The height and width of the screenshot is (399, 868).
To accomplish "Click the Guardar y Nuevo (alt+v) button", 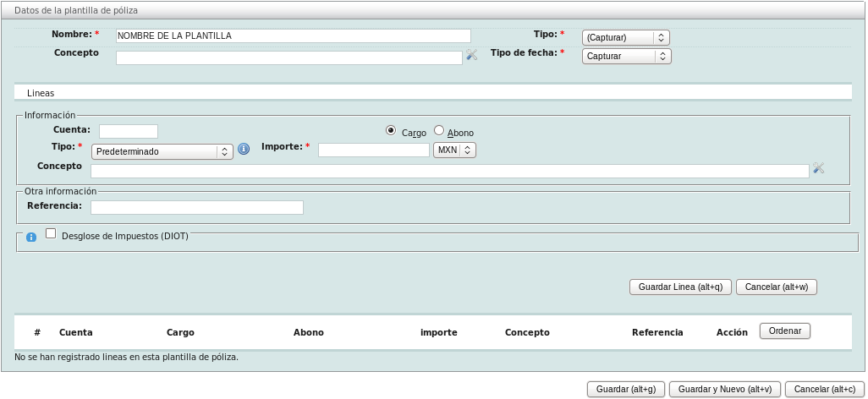I will [725, 390].
